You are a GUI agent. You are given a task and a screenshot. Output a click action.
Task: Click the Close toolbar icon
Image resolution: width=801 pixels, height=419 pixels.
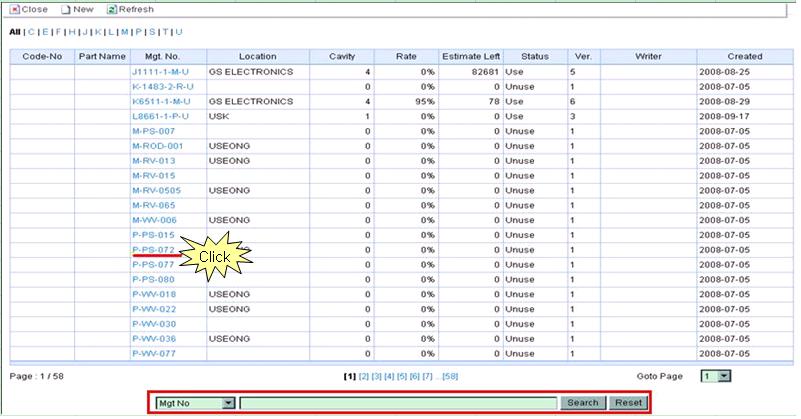click(x=15, y=9)
